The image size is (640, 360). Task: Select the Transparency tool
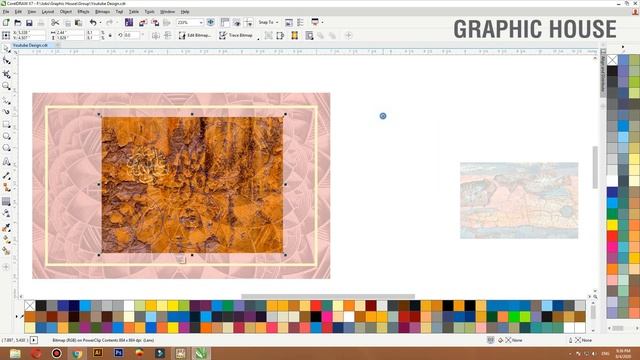7,213
